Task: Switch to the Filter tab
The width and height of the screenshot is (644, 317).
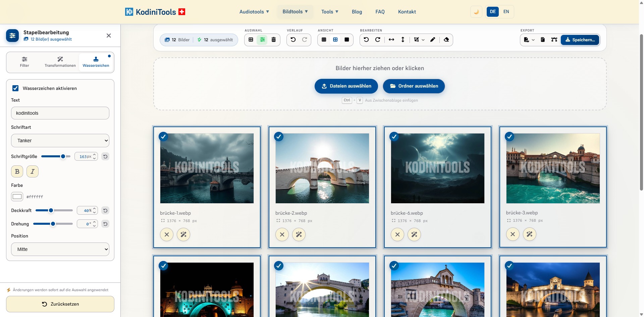Action: pyautogui.click(x=24, y=62)
